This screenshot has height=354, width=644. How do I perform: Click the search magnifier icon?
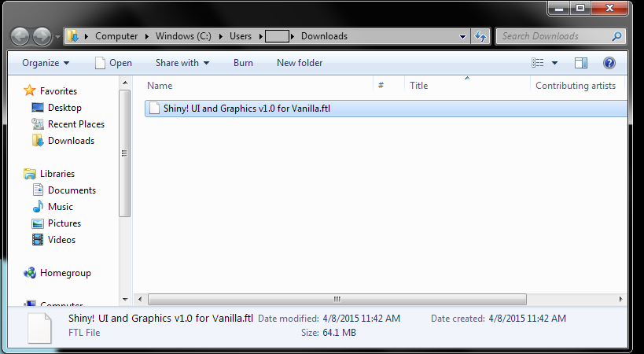coord(617,36)
